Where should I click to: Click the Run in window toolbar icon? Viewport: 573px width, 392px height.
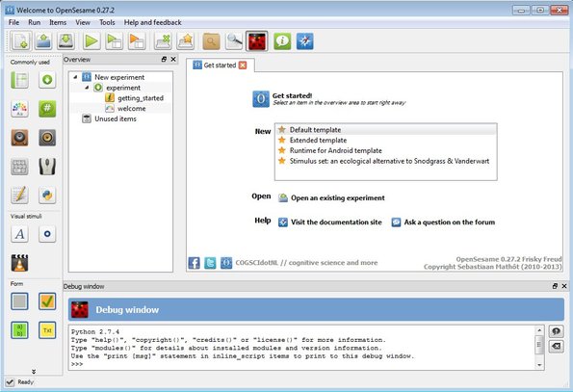tap(114, 40)
